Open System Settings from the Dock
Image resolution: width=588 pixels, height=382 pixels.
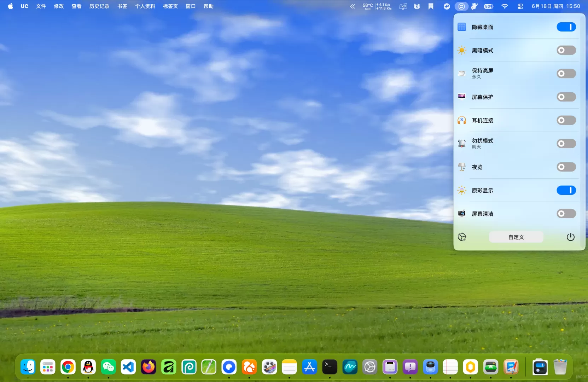[x=370, y=367]
